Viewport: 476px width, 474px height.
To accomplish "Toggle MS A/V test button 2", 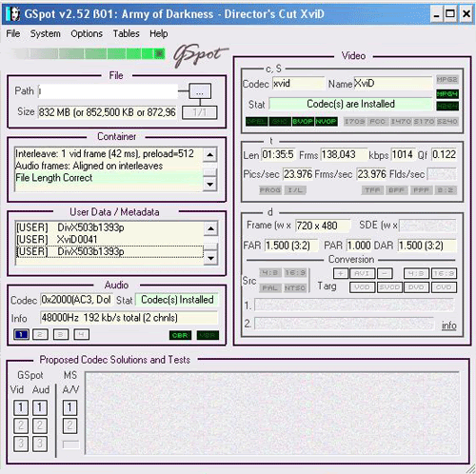I will (x=69, y=425).
